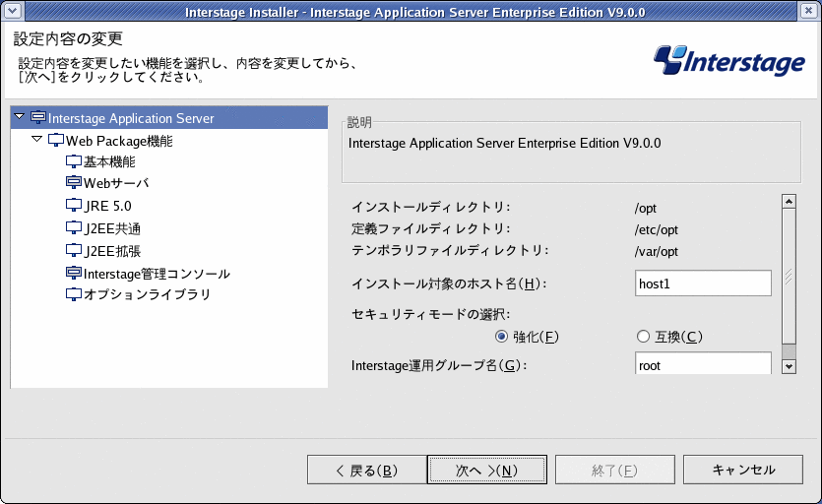822x504 pixels.
Task: Click the monitor icon beside オプションライブラリ
Action: (x=74, y=294)
